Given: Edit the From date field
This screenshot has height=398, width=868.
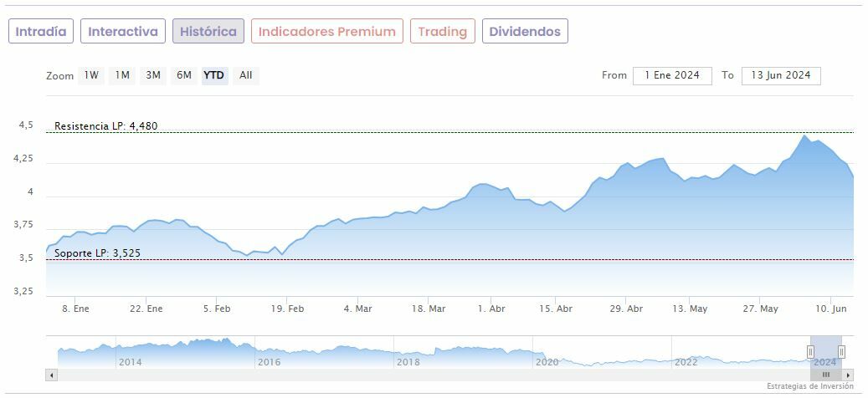Looking at the screenshot, I should click(672, 75).
